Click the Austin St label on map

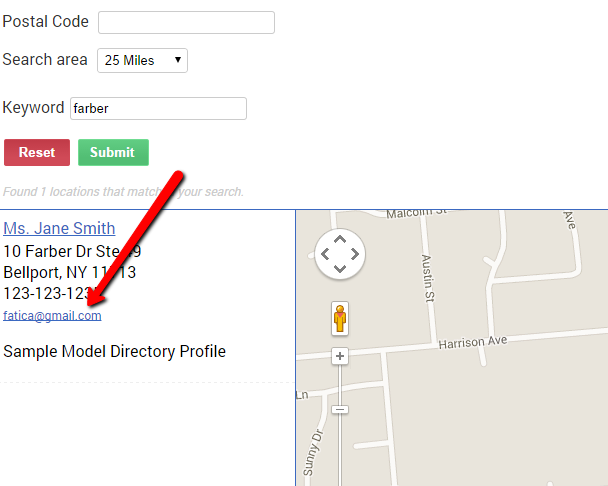[x=428, y=278]
